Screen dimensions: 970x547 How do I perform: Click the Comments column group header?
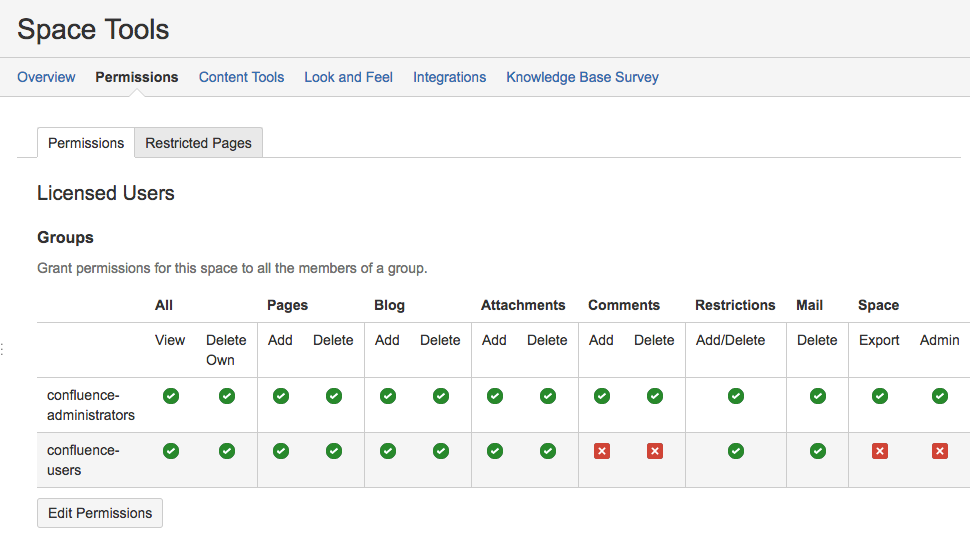(x=624, y=305)
